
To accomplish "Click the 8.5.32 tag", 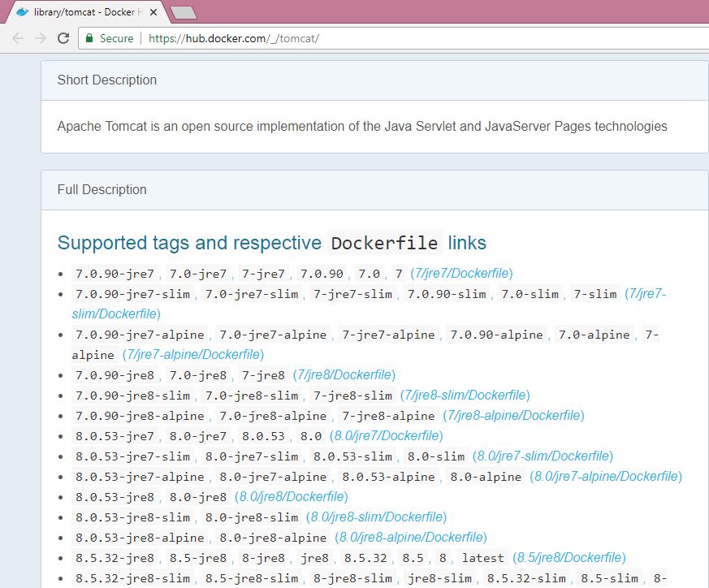I will pos(365,558).
